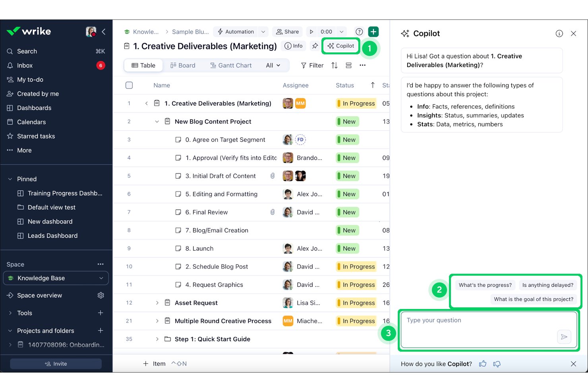This screenshot has height=392, width=588.
Task: Toggle the select-all checkbox in header
Action: coord(129,85)
